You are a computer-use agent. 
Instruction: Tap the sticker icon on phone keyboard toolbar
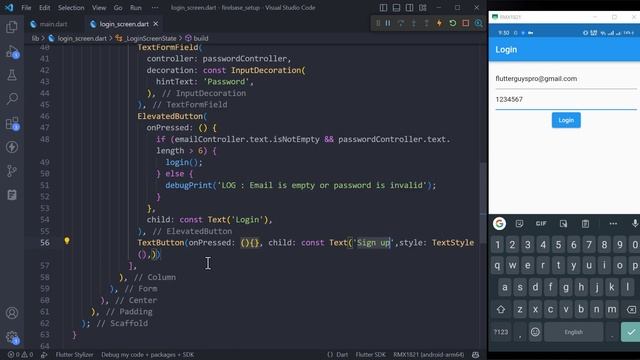519,224
